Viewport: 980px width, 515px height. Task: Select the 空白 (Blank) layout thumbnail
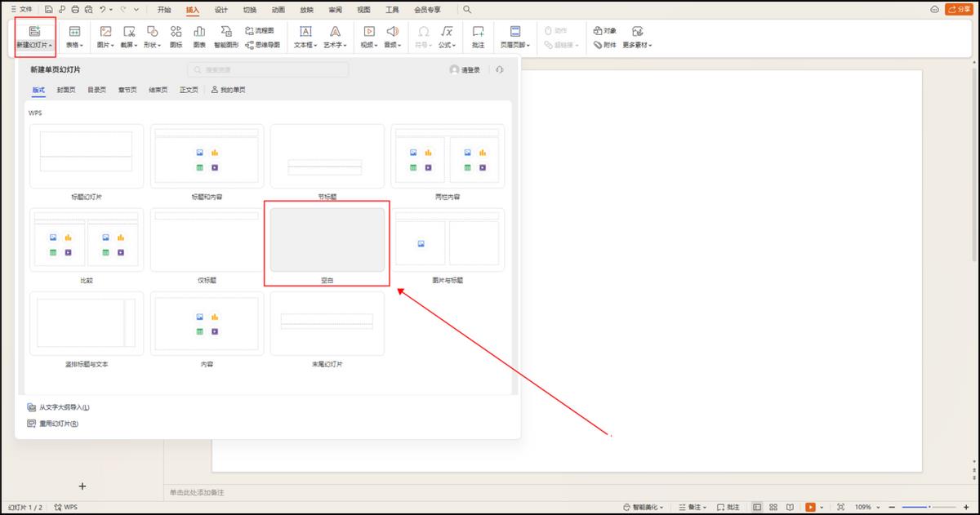pos(327,239)
